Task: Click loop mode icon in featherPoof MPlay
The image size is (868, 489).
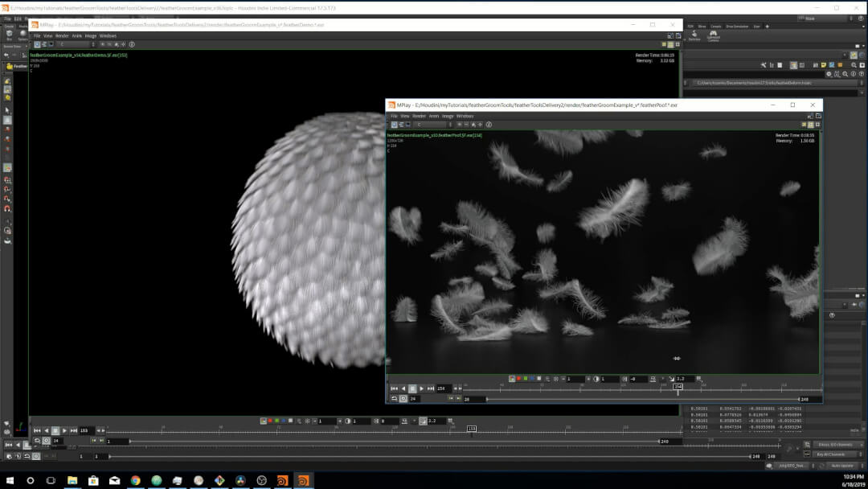Action: 394,399
